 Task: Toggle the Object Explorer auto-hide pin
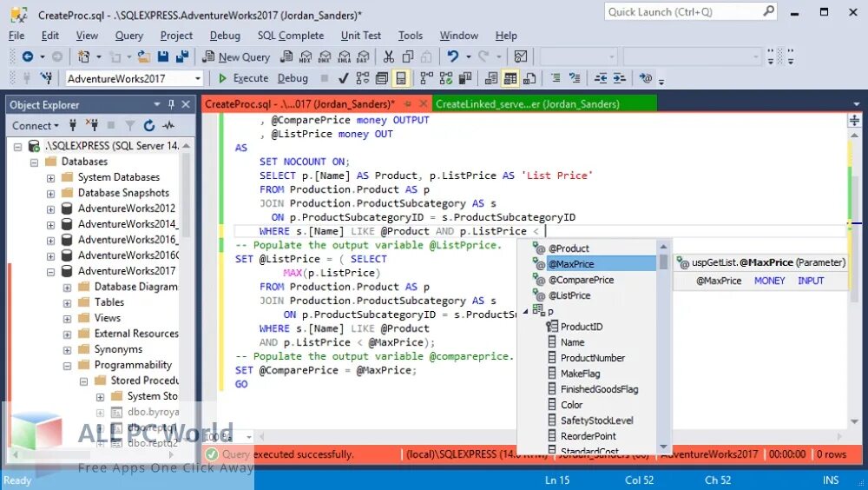coord(171,104)
